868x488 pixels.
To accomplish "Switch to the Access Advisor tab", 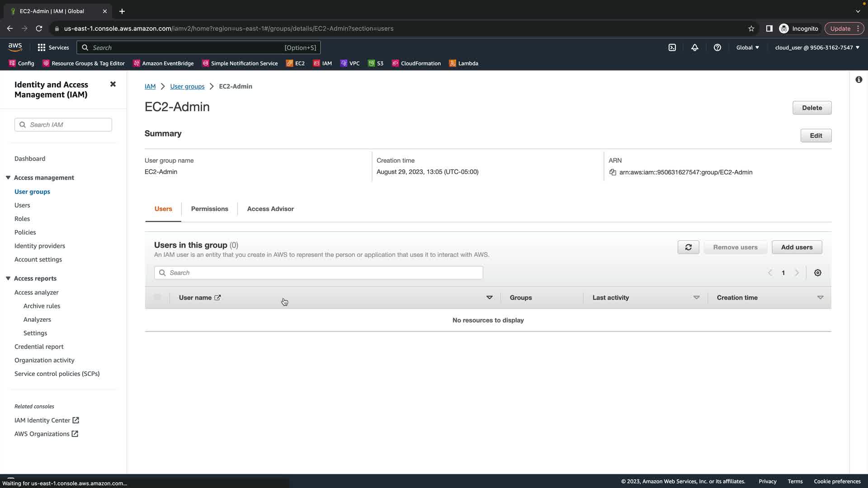I will (270, 209).
